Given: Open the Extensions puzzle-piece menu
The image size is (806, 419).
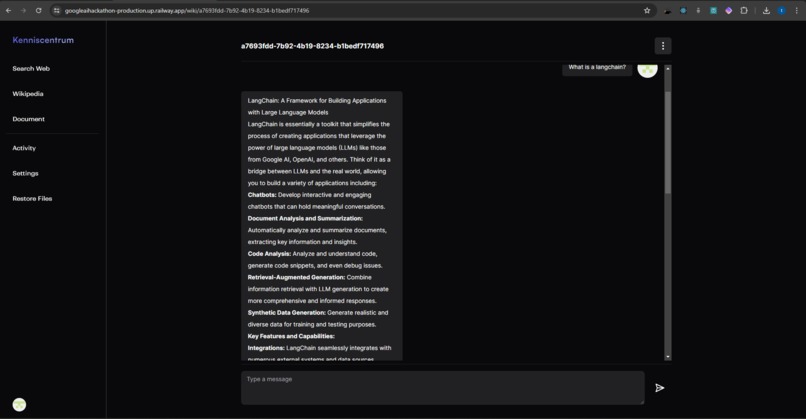Looking at the screenshot, I should (744, 10).
